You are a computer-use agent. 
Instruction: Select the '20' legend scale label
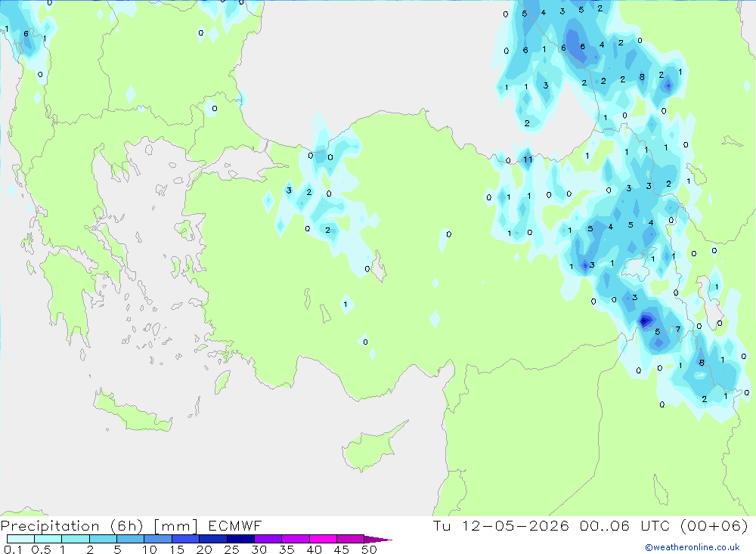tap(204, 549)
